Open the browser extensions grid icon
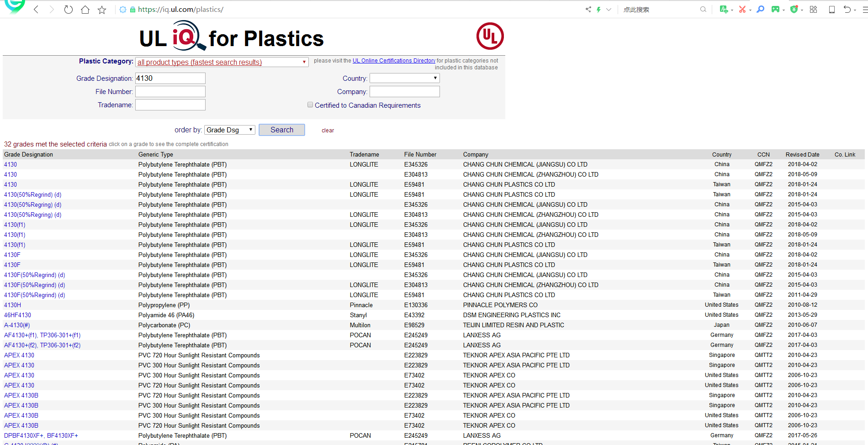Viewport: 868px width, 445px height. tap(813, 9)
